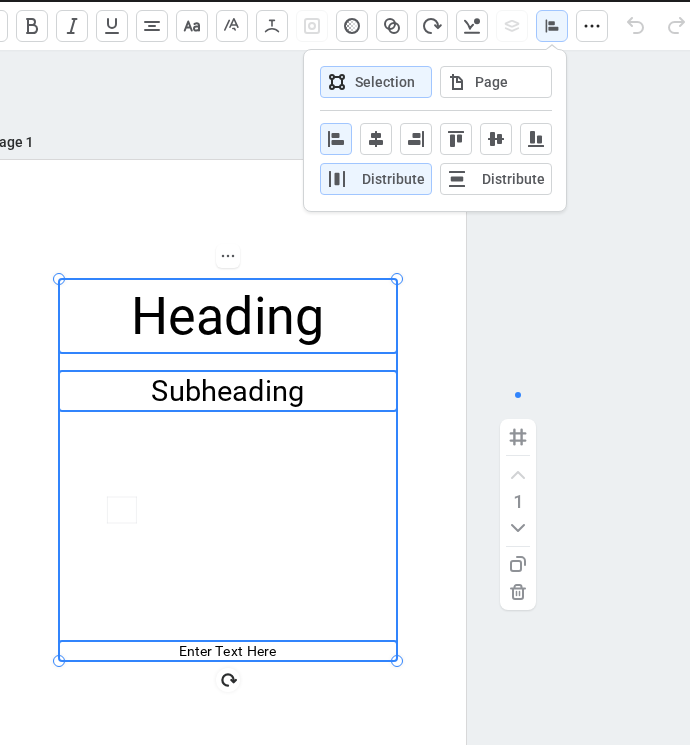
Task: Toggle italic formatting
Action: click(x=72, y=26)
